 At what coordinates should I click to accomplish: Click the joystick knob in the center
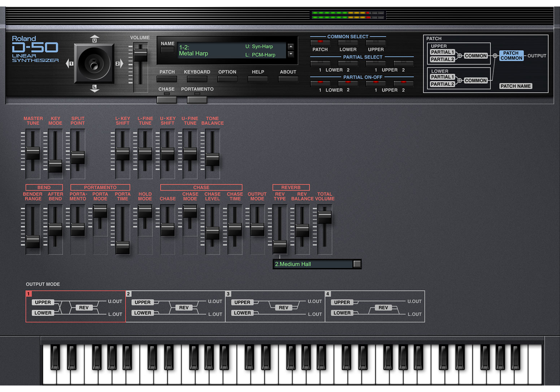coord(94,65)
